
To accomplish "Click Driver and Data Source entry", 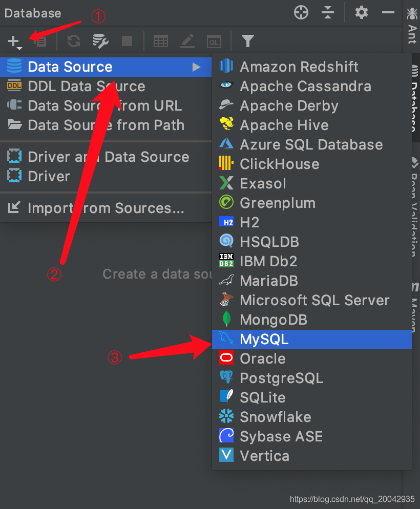I will [x=108, y=157].
